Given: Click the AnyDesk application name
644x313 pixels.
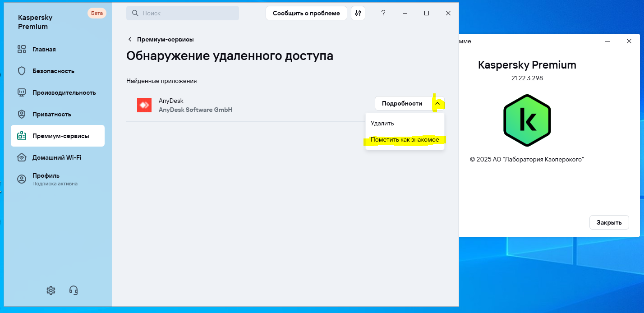Looking at the screenshot, I should pyautogui.click(x=171, y=101).
